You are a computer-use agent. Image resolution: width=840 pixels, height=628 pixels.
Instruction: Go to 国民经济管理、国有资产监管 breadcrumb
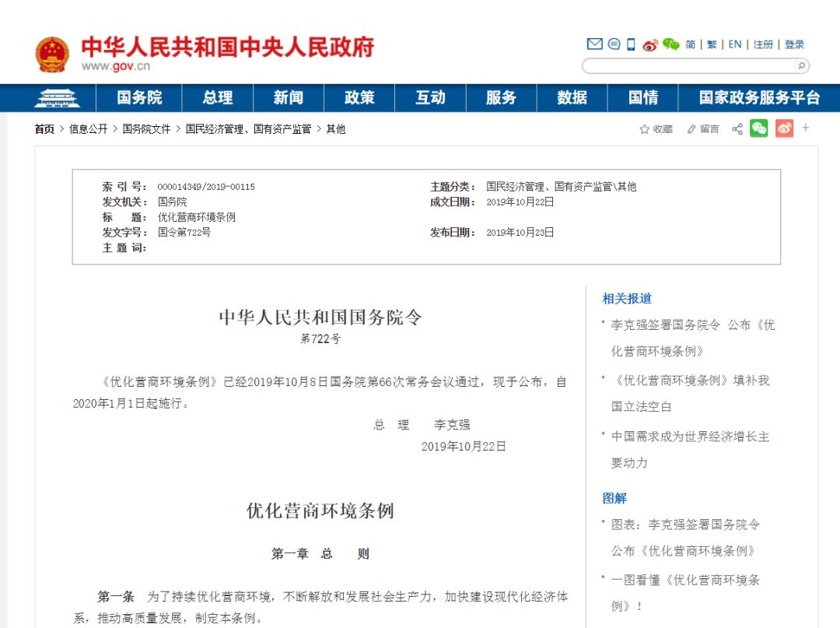point(248,129)
